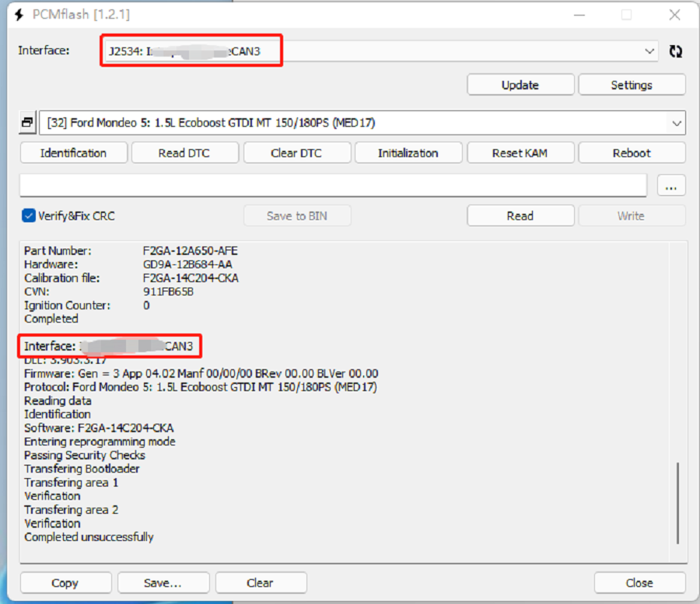Click the Firmware Gen = 3 log line
The image size is (700, 604).
pos(201,373)
